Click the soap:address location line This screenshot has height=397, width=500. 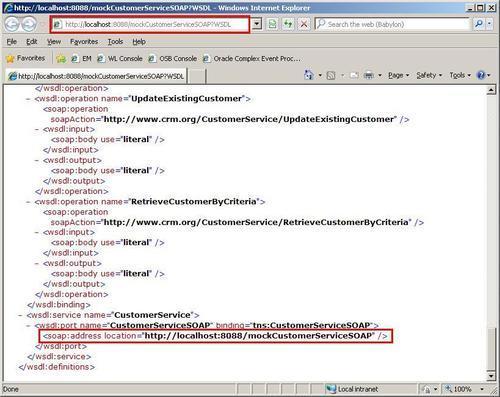[215, 336]
